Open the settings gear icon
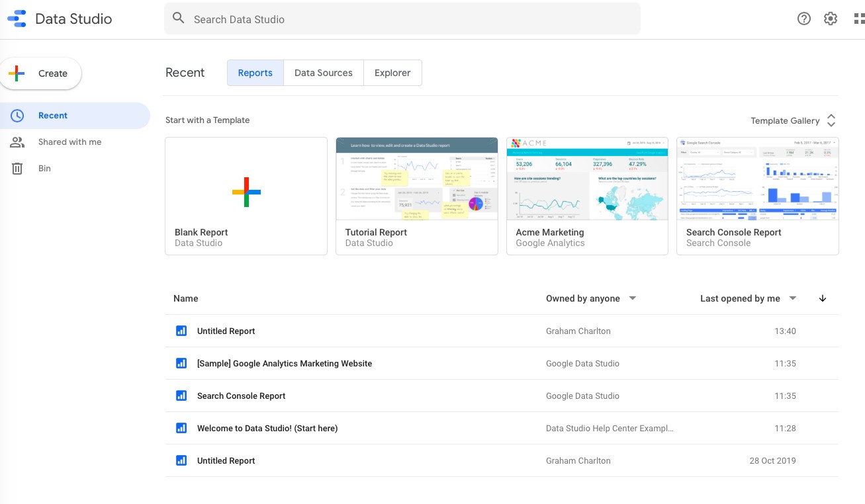865x504 pixels. 831,19
